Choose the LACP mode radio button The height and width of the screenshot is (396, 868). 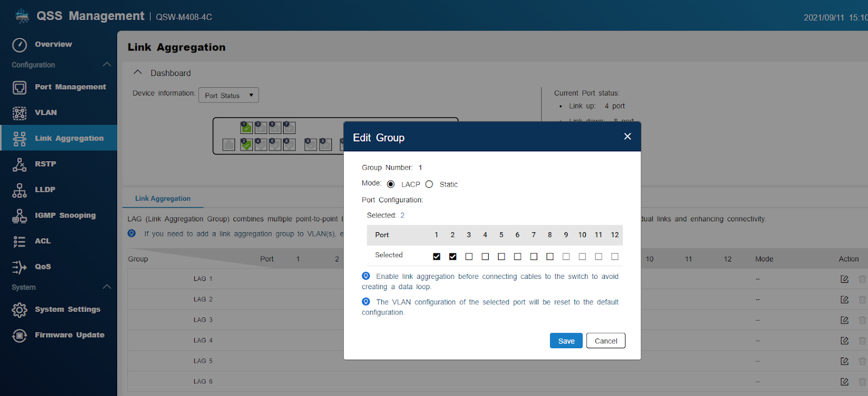point(391,184)
